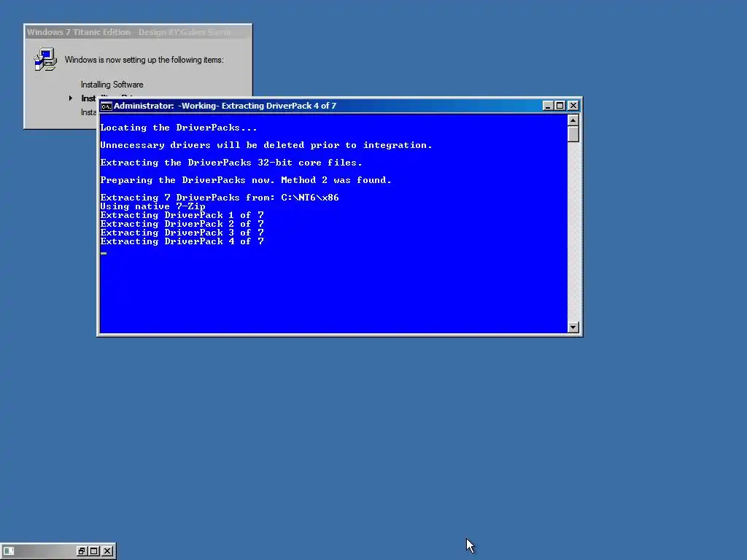Click "Windows is now setting up the following items:"

tap(144, 60)
